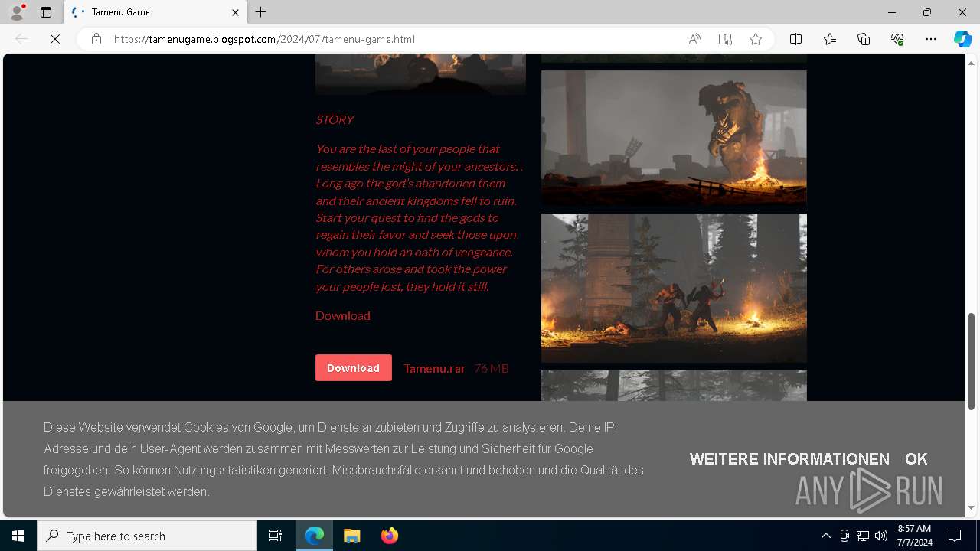
Task: Open the clock and date
Action: click(914, 536)
